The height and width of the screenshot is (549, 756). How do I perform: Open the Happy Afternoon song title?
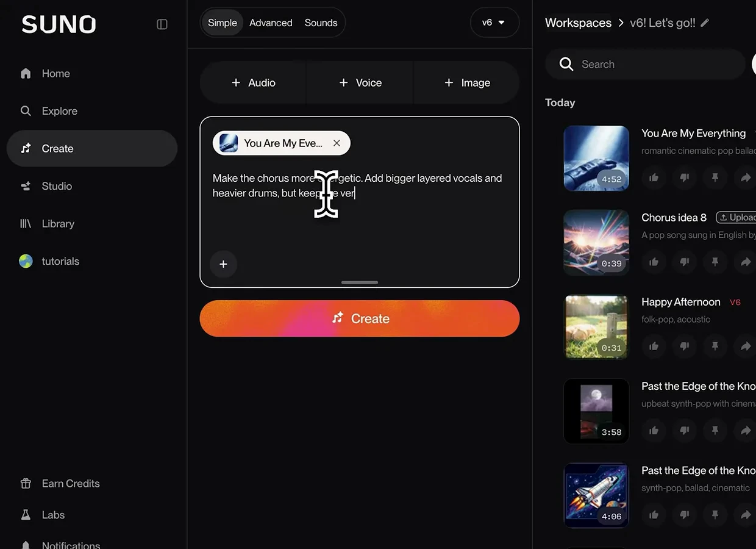pos(681,302)
